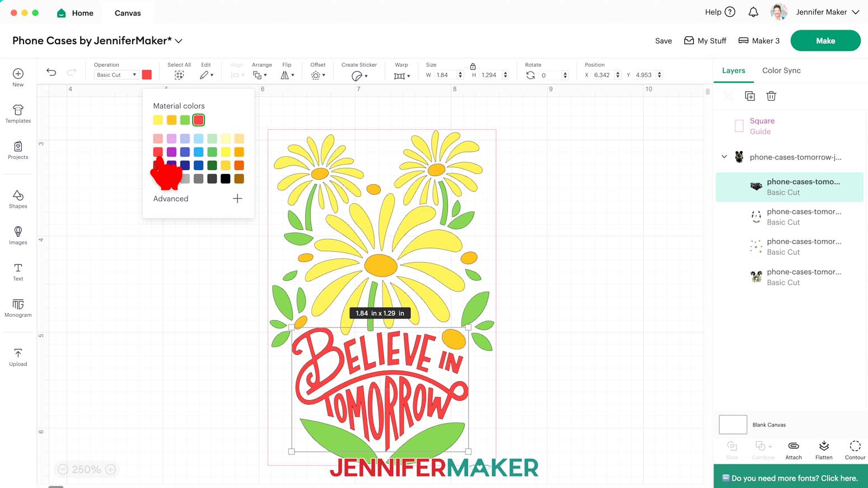Go to Home
This screenshot has width=868, height=488.
click(x=75, y=13)
